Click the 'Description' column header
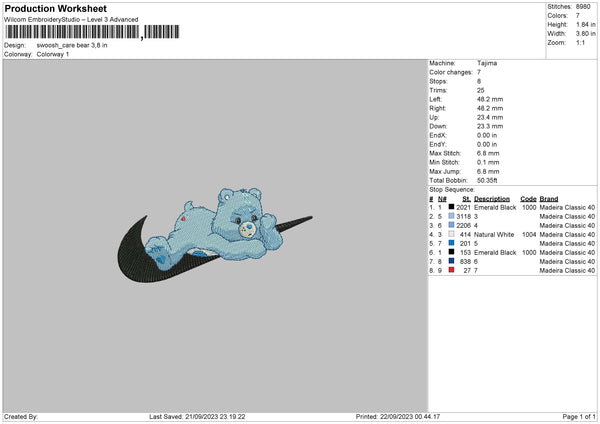The width and height of the screenshot is (600, 424). (492, 199)
